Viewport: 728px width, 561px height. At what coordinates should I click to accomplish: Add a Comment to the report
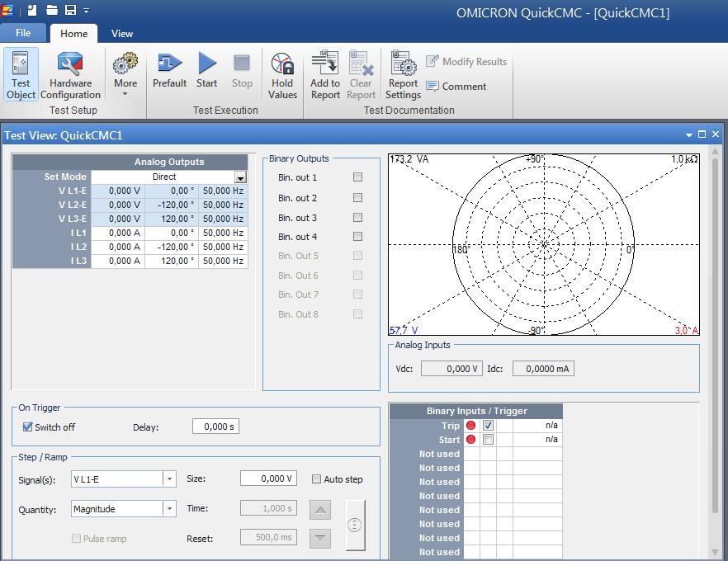tap(456, 87)
